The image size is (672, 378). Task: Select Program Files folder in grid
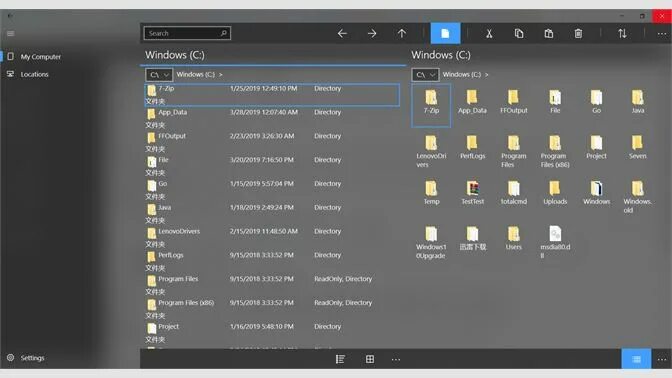(x=513, y=152)
